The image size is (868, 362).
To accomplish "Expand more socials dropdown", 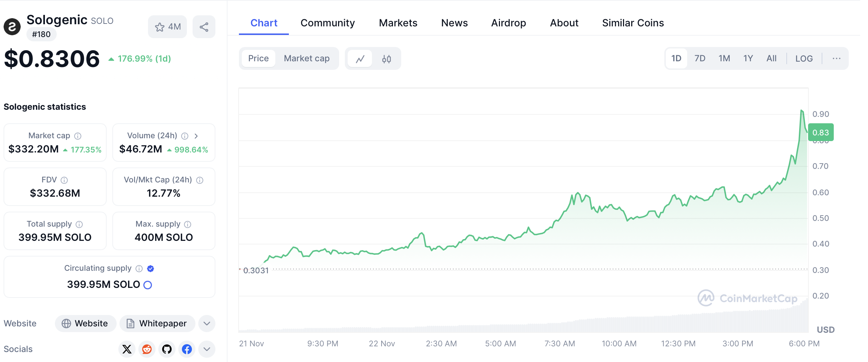I will click(x=207, y=349).
